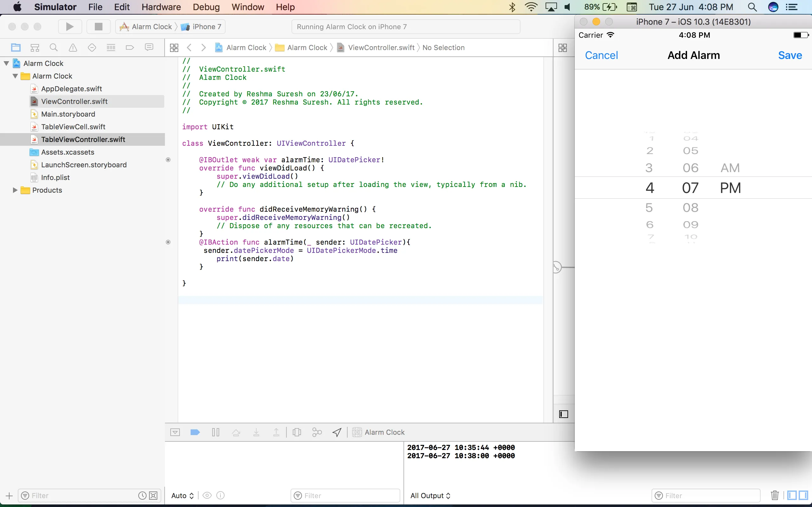The width and height of the screenshot is (812, 507).
Task: Open the Debug View Hierarchy icon
Action: (x=297, y=432)
